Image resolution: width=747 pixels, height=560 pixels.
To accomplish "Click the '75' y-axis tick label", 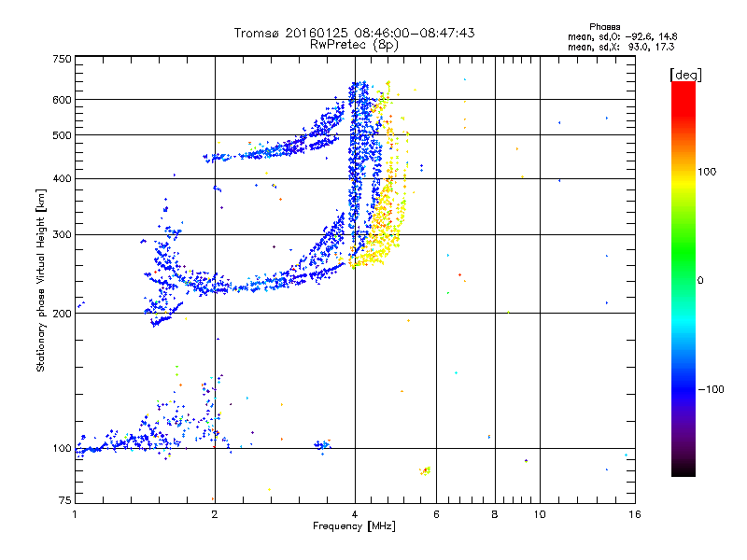I will pyautogui.click(x=65, y=500).
